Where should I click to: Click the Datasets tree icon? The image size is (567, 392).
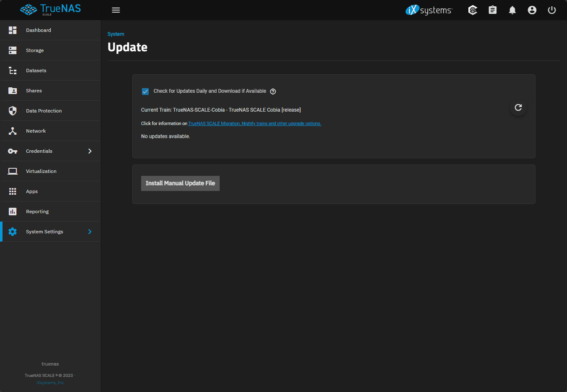[13, 71]
